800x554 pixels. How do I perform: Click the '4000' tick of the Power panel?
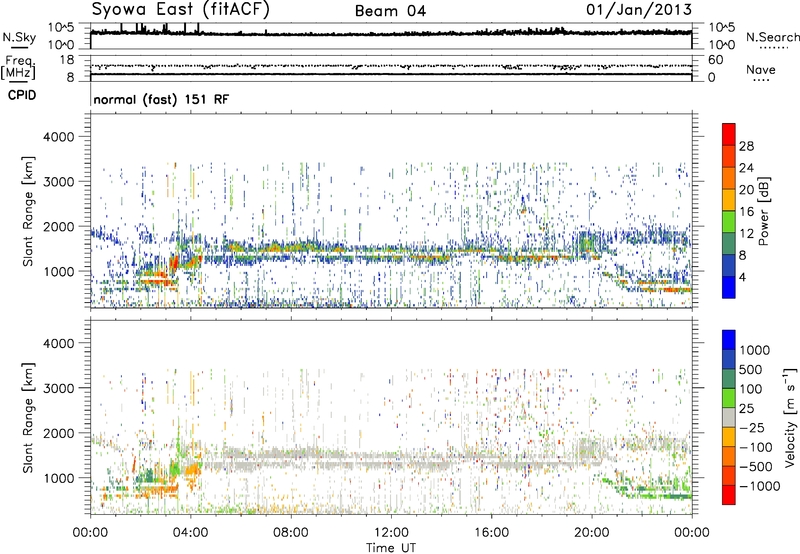click(x=59, y=137)
